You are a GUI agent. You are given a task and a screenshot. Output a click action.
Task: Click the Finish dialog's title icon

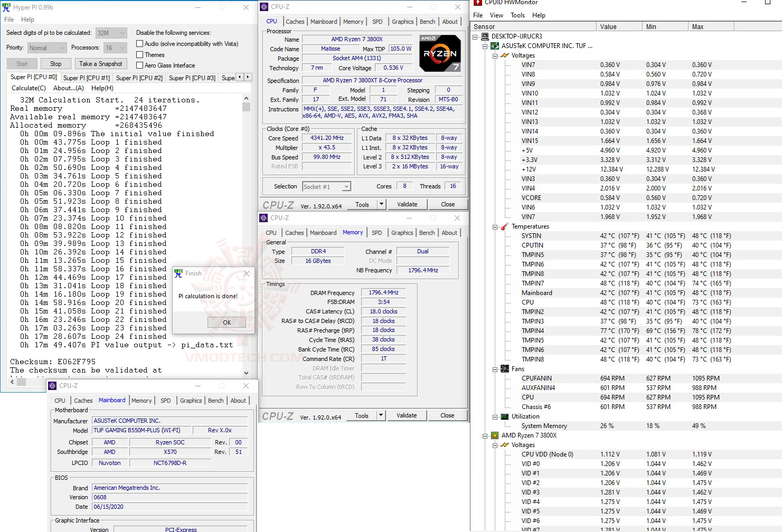tap(178, 273)
